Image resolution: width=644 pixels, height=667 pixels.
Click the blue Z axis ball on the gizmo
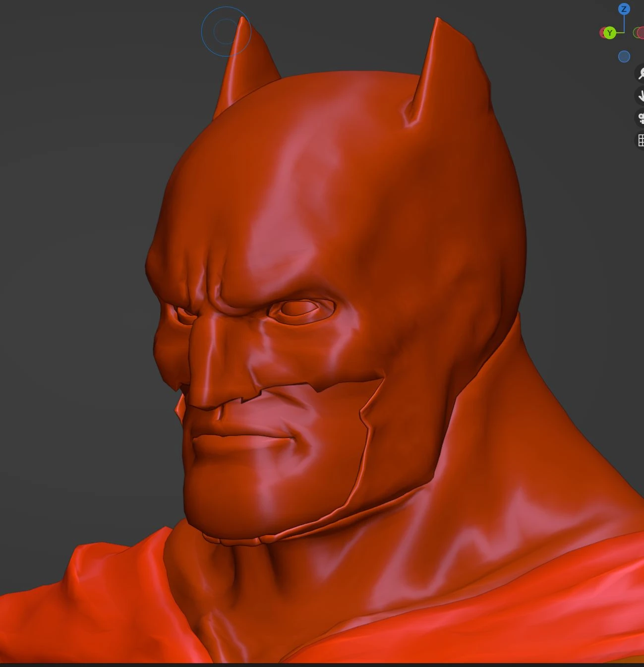coord(624,8)
